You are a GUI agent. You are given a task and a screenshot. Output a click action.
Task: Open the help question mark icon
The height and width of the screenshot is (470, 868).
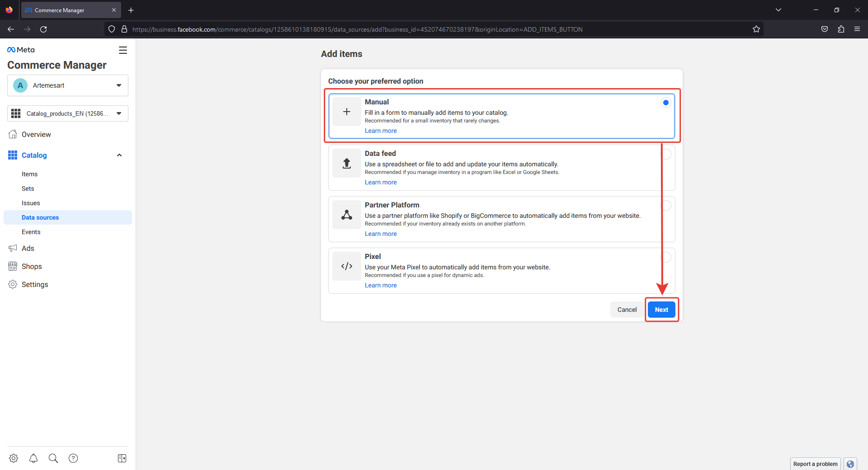pos(73,458)
